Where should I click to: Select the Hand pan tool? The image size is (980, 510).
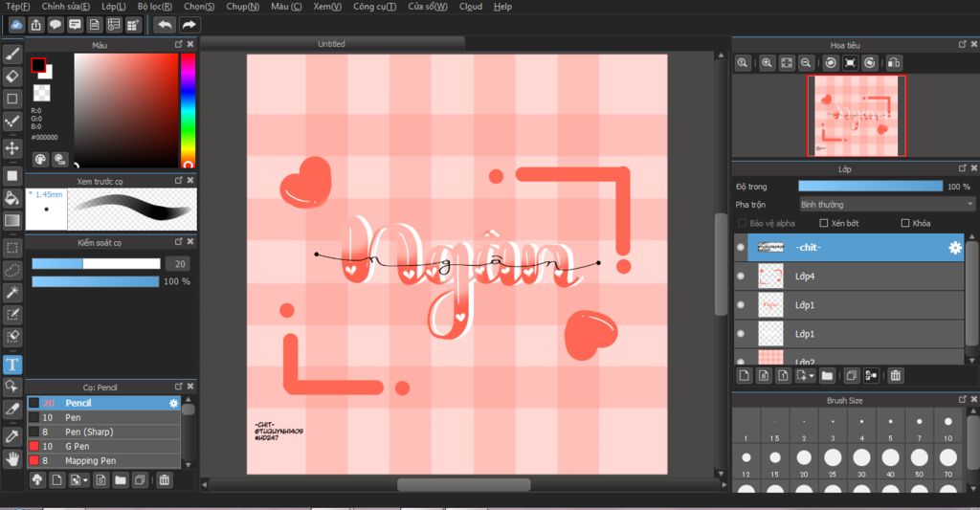(11, 458)
